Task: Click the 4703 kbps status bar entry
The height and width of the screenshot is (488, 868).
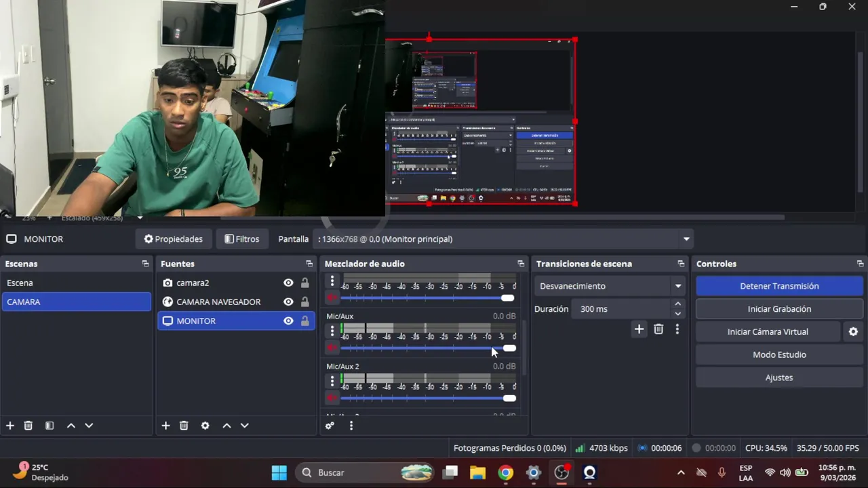Action: [x=601, y=448]
